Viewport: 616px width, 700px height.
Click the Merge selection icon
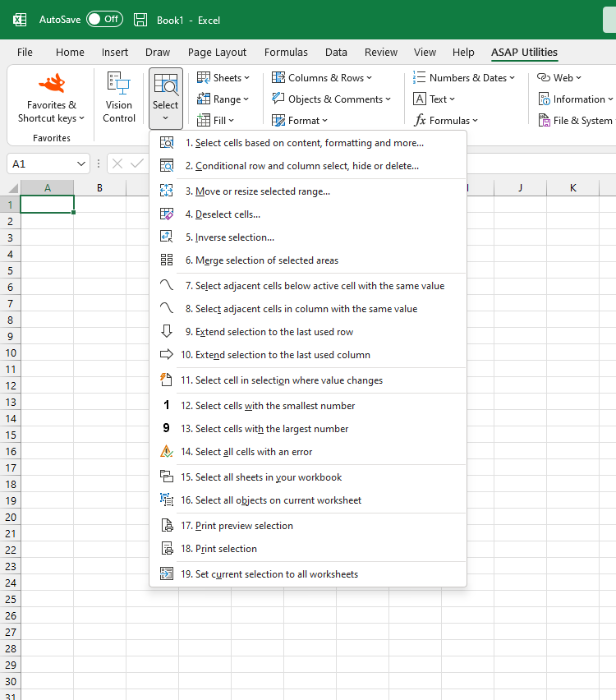click(167, 260)
